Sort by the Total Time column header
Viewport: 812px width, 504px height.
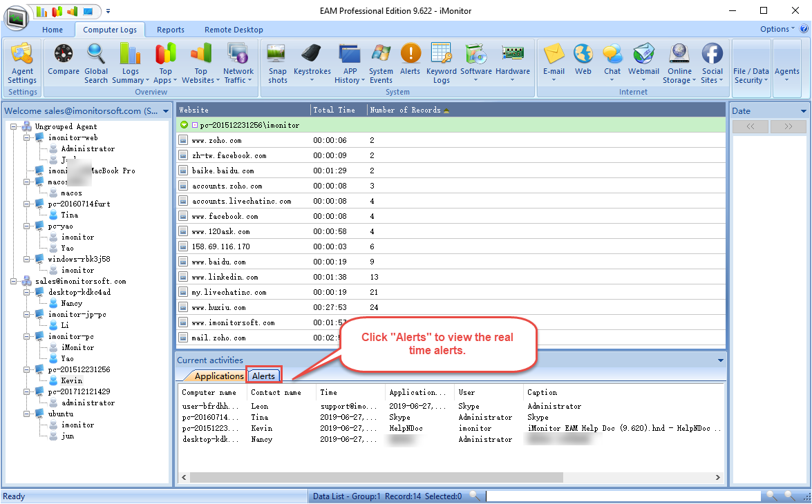coord(338,110)
